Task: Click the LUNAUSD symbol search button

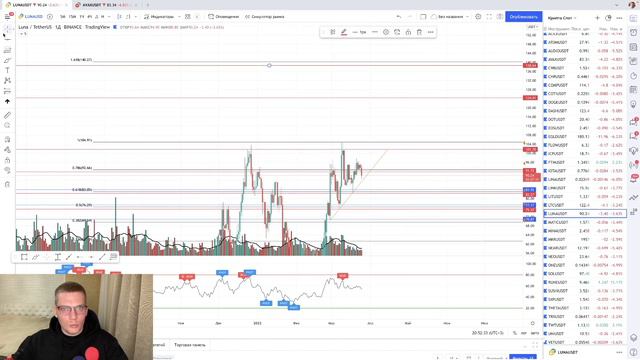Action: point(31,17)
